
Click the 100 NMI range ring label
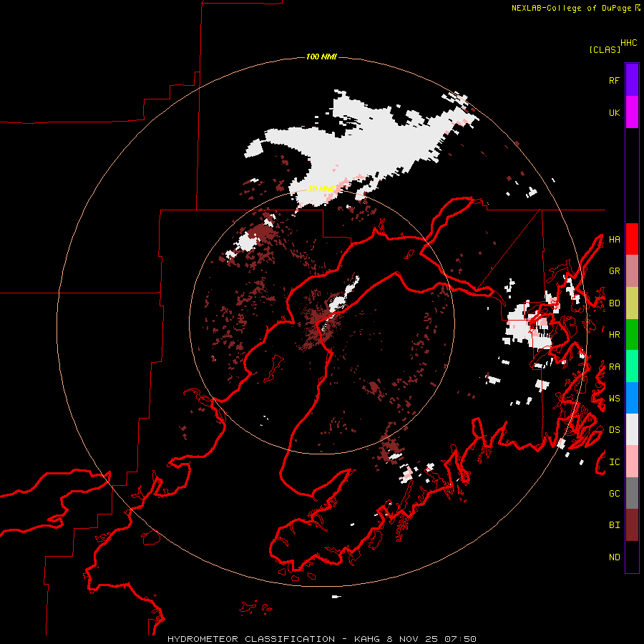coord(321,57)
